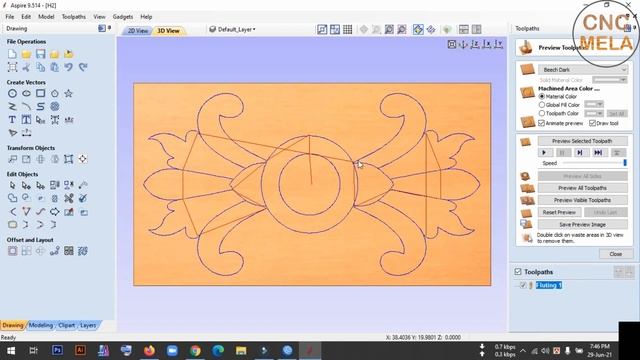Toggle the Animate preview checkbox
The width and height of the screenshot is (640, 360).
coord(542,123)
